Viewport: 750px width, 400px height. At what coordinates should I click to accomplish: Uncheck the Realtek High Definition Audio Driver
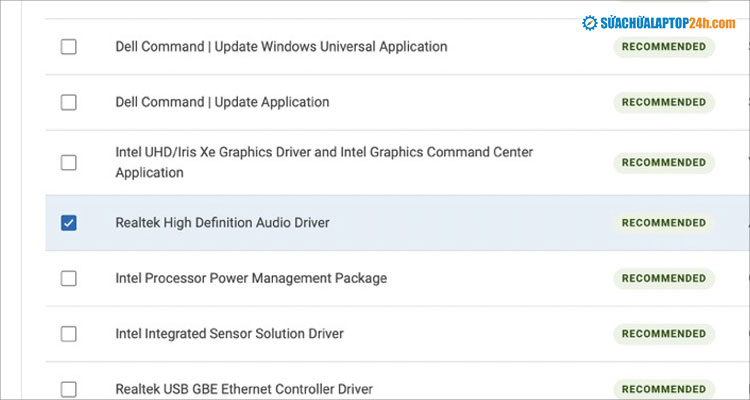(68, 223)
